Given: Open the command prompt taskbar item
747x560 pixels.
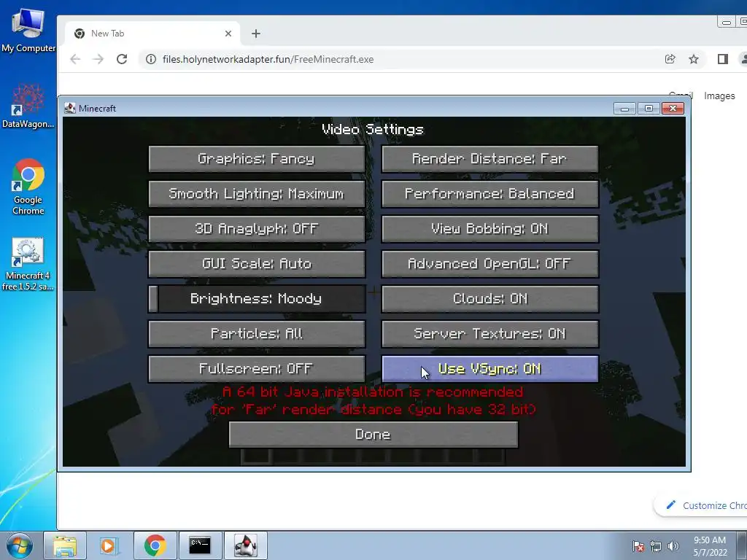Looking at the screenshot, I should [x=200, y=545].
